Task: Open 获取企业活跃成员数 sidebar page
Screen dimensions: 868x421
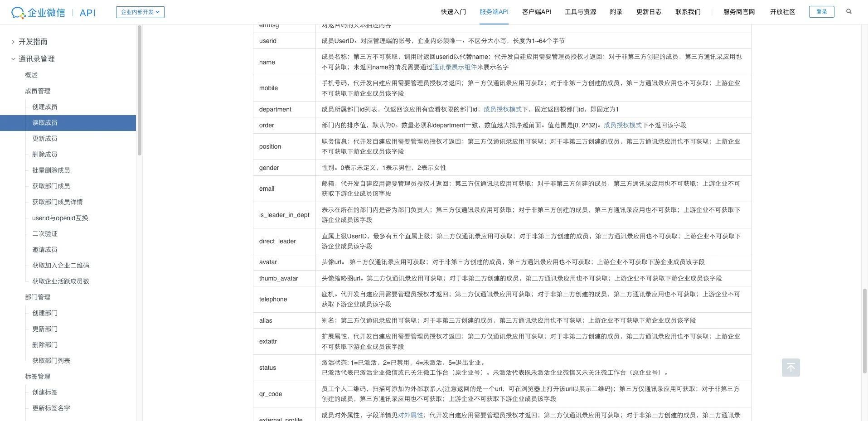Action: click(x=61, y=281)
